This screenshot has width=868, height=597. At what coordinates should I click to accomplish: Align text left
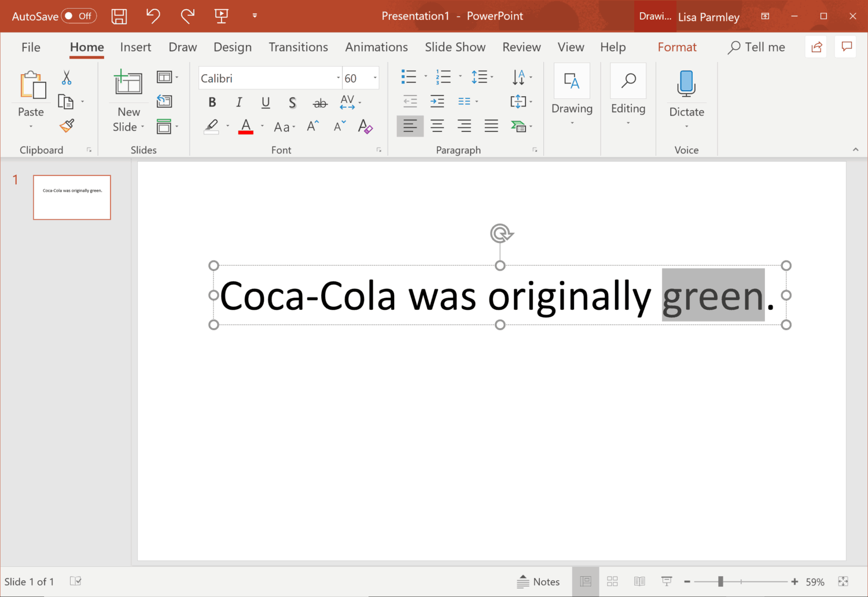tap(410, 126)
